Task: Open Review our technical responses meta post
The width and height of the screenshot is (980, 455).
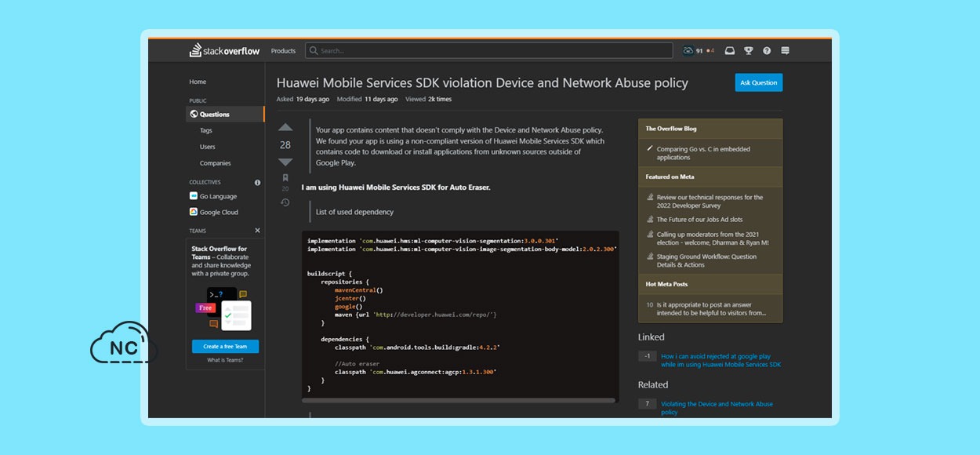Action: click(710, 202)
